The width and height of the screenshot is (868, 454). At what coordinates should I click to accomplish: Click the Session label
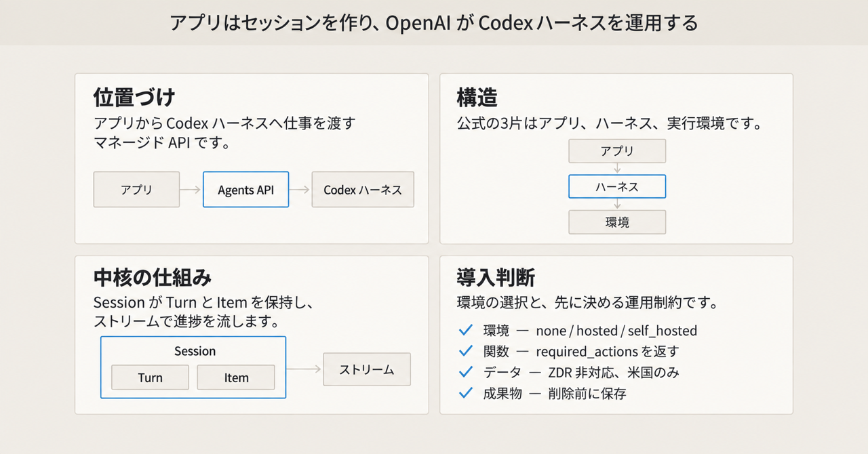tap(195, 351)
